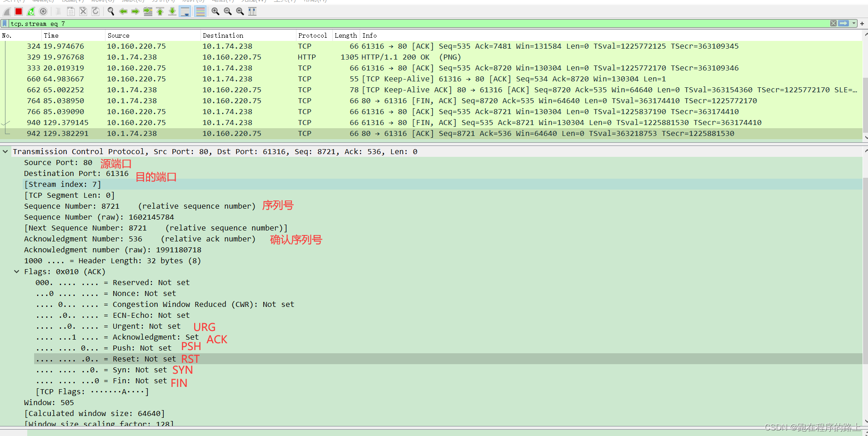The height and width of the screenshot is (436, 868).
Task: Select the Source Port: 80 field
Action: 58,163
